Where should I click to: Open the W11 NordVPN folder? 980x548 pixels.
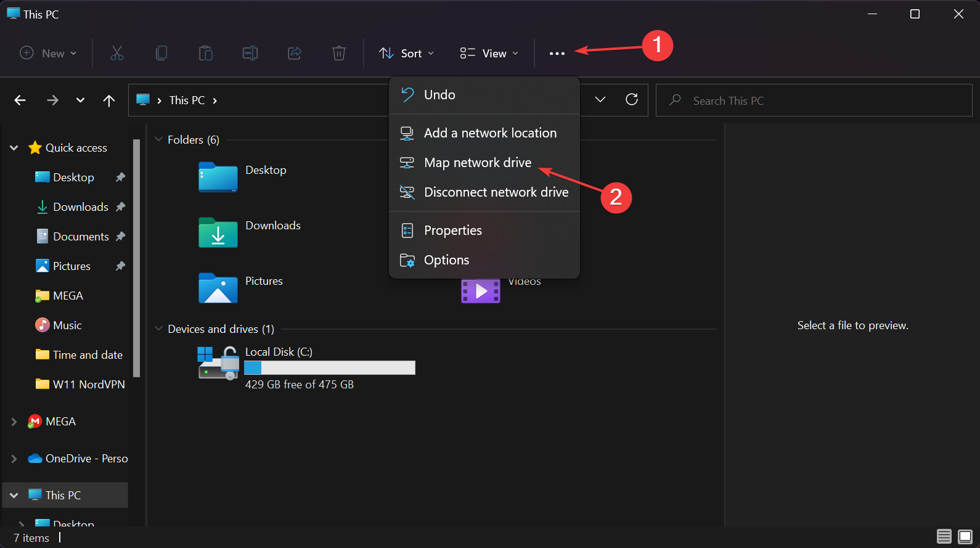[89, 385]
